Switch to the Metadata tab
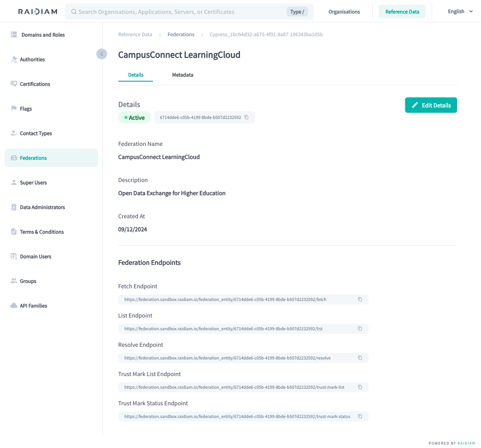 click(183, 75)
